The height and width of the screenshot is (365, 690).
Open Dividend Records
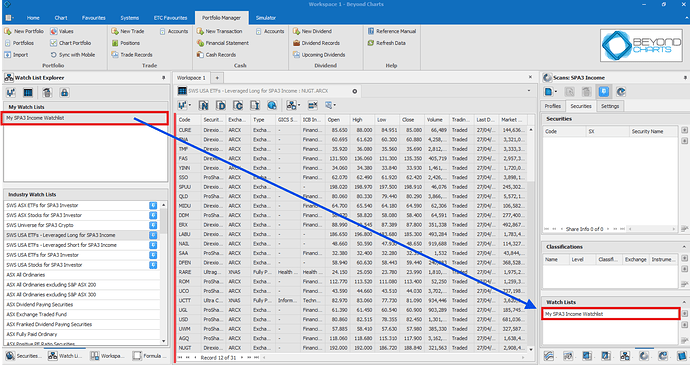click(x=316, y=43)
